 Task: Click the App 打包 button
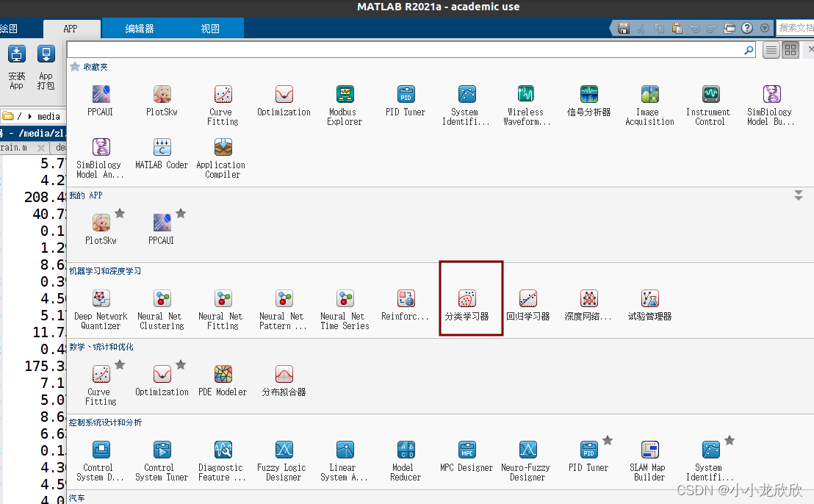46,68
